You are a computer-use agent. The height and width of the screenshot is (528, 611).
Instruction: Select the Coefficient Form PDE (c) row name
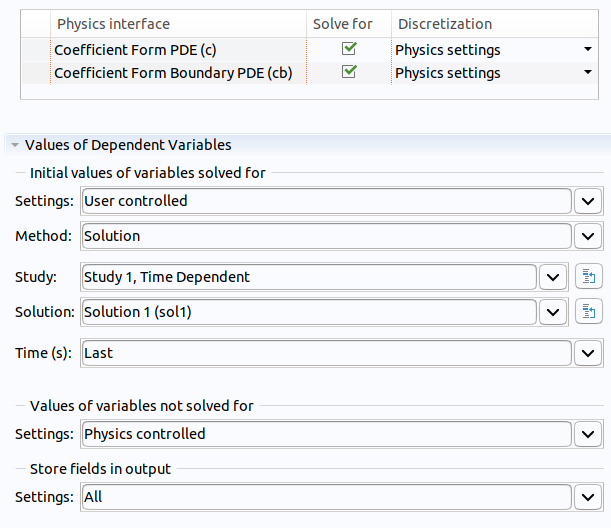pos(123,50)
